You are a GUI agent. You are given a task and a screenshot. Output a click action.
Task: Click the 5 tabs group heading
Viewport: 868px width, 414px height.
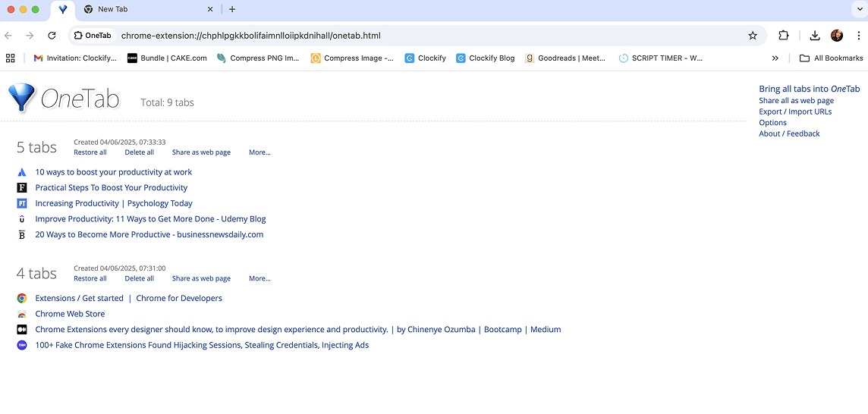point(36,147)
